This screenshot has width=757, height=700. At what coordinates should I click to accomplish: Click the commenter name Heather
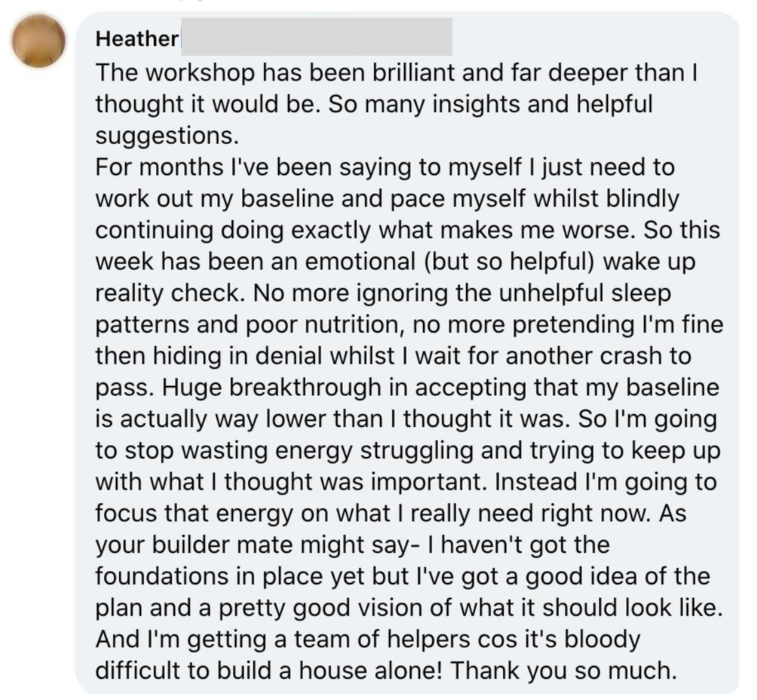click(137, 38)
